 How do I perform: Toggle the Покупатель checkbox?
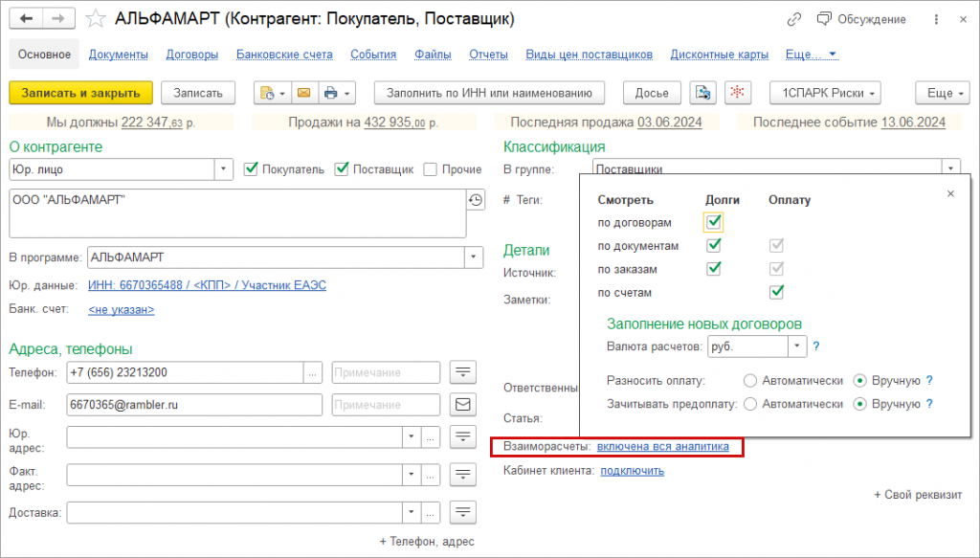click(x=251, y=168)
